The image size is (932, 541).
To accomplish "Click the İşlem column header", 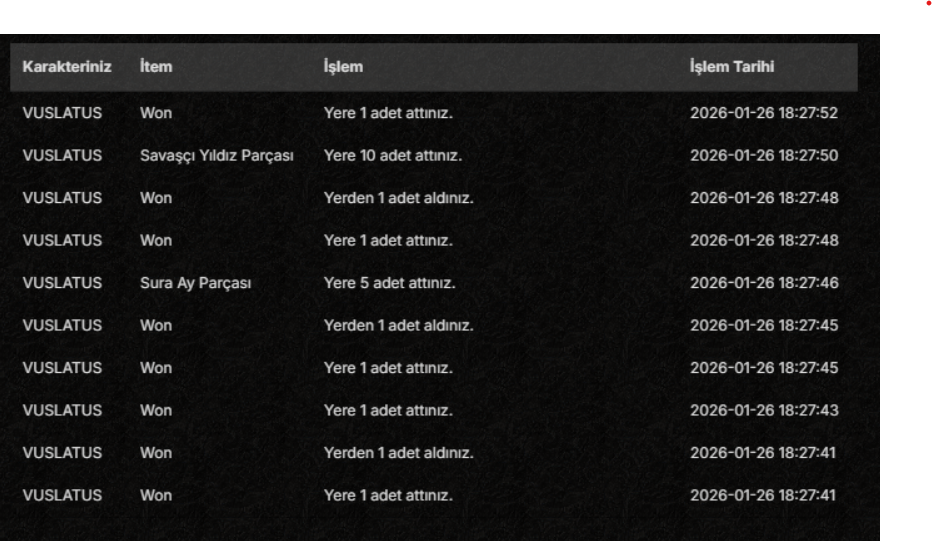I will [x=343, y=67].
